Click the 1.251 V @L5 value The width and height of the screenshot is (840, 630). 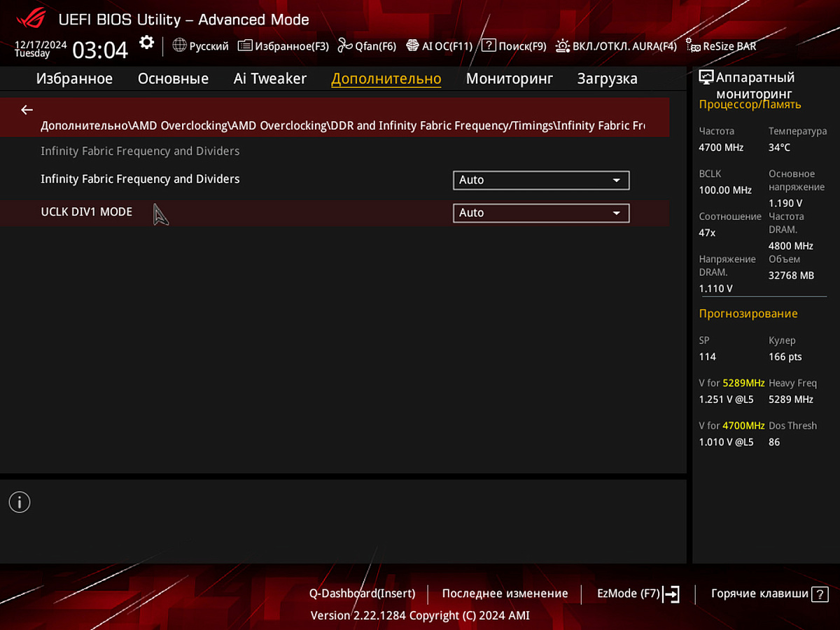click(x=727, y=400)
